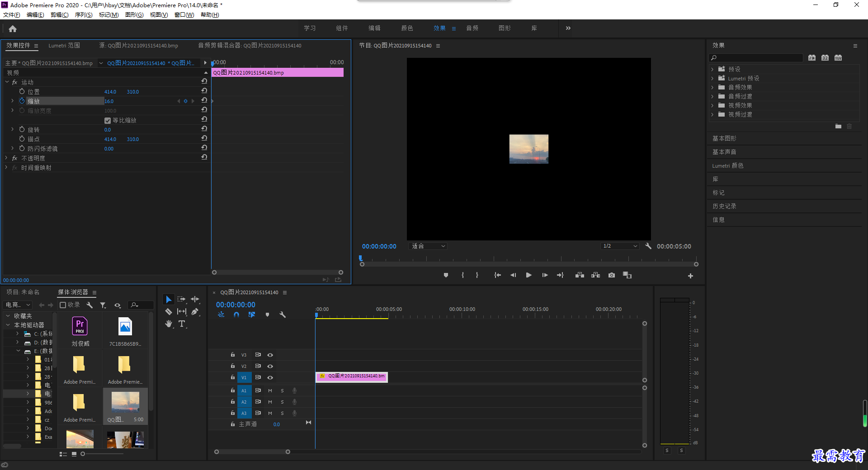The image size is (868, 470).
Task: Click the Home icon in workspace bar
Action: coord(13,29)
